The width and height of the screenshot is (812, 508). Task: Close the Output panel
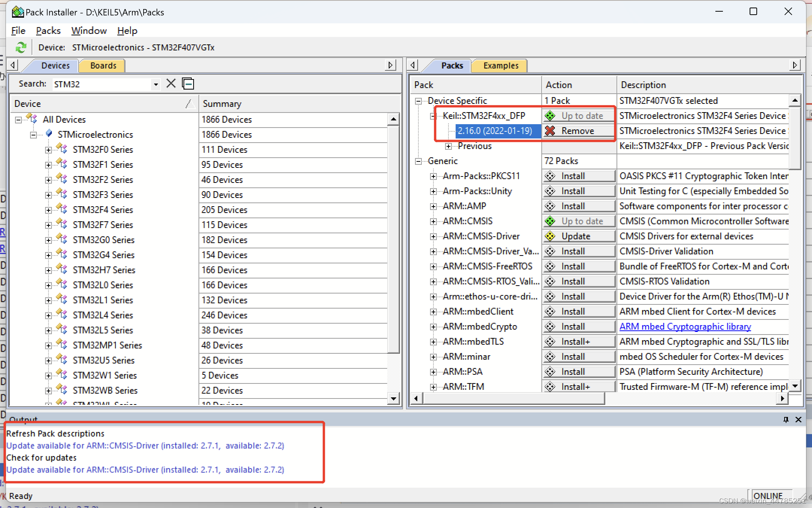pyautogui.click(x=798, y=420)
